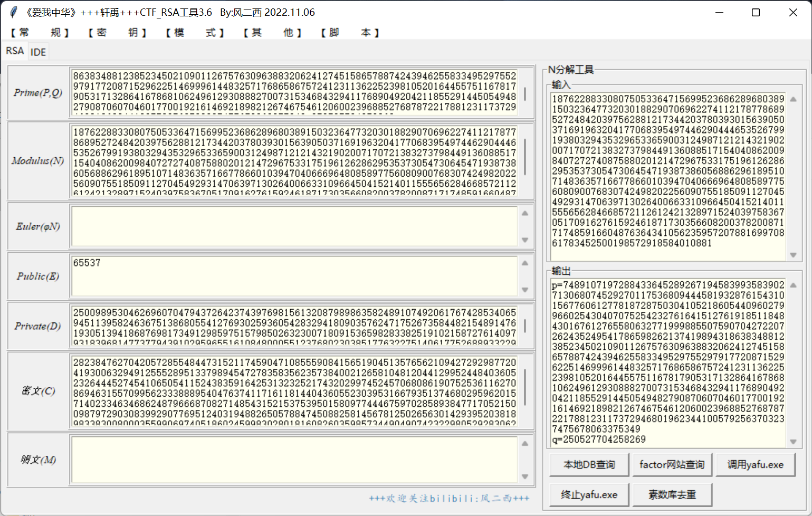
Task: Click scroll-down arrow of Euler(φN) field
Action: click(525, 240)
